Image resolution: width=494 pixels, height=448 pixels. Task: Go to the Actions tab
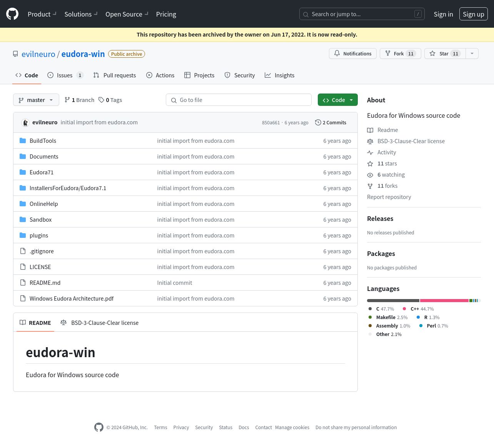point(160,75)
